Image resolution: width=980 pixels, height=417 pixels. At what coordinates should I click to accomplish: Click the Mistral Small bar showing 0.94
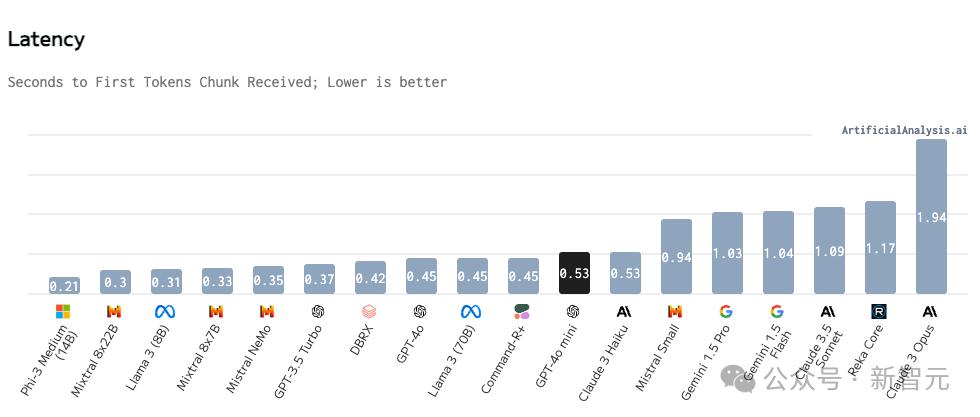(x=676, y=257)
